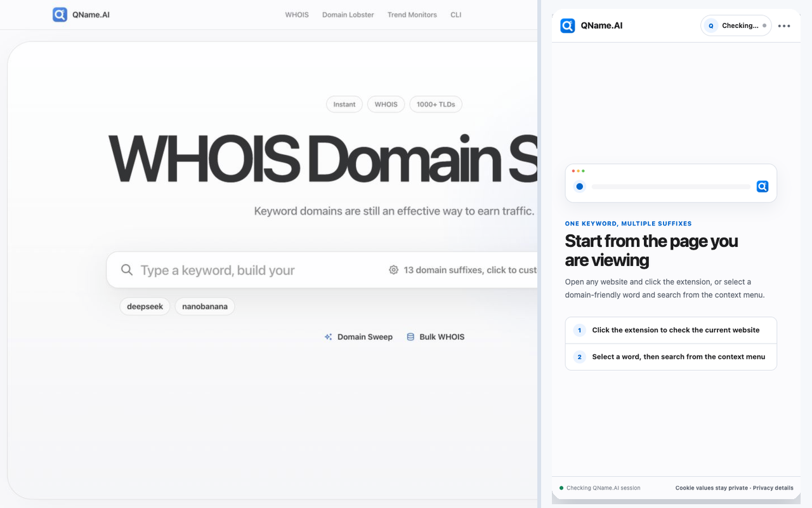Open the Domain Lobster navigation item
812x508 pixels.
pos(348,15)
